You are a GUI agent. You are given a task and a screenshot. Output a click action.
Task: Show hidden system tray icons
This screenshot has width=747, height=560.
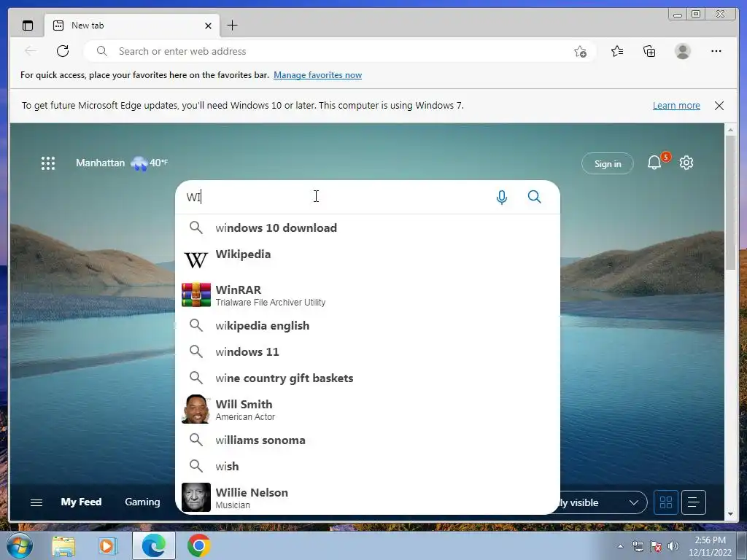point(620,546)
